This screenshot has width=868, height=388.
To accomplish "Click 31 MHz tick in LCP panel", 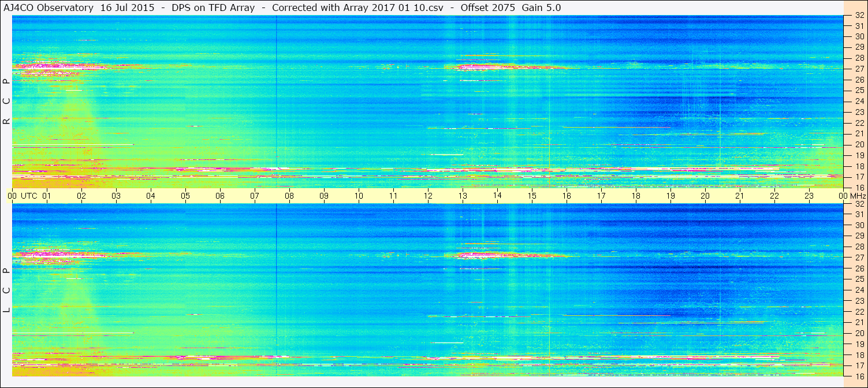I will pyautogui.click(x=859, y=214).
